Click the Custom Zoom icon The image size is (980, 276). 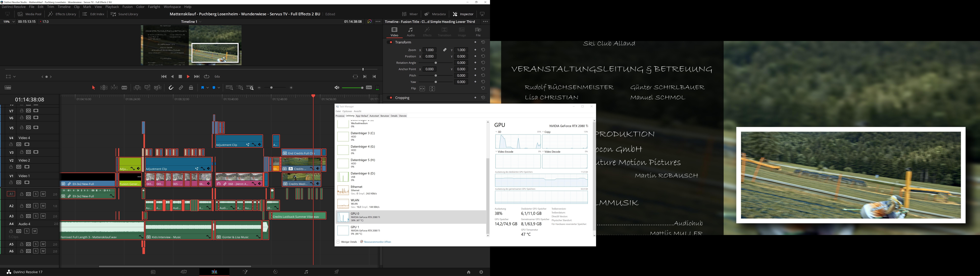[x=250, y=88]
